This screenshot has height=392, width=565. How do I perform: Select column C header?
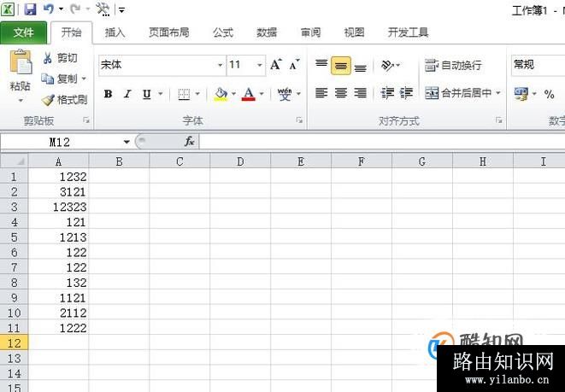click(180, 161)
